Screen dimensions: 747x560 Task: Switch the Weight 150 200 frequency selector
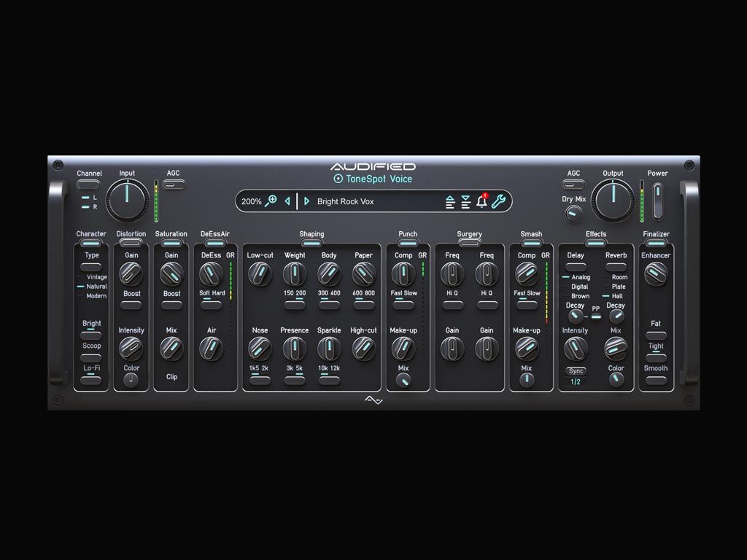coord(295,306)
